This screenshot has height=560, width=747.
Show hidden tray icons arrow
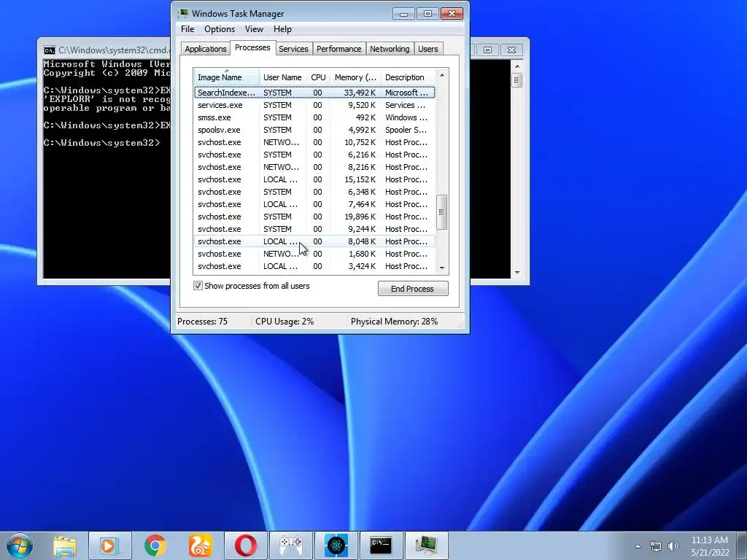pos(638,546)
